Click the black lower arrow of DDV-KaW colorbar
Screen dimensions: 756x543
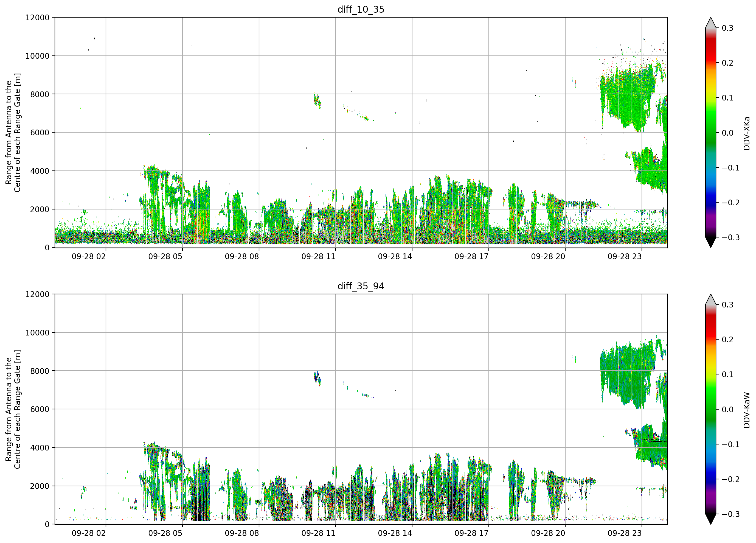tap(711, 519)
